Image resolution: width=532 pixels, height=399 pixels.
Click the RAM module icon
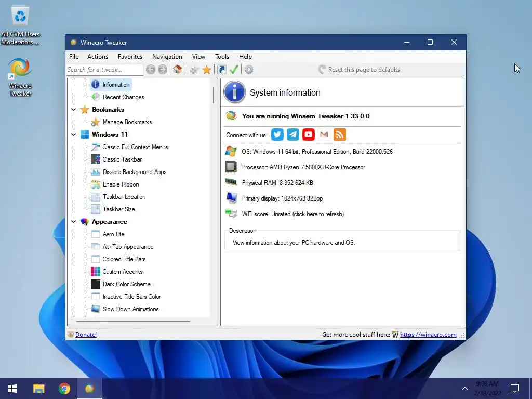pos(231,182)
